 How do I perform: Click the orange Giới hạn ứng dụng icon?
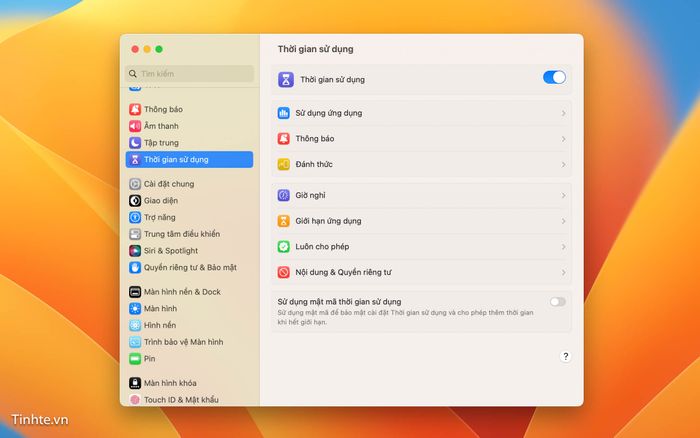click(x=283, y=221)
